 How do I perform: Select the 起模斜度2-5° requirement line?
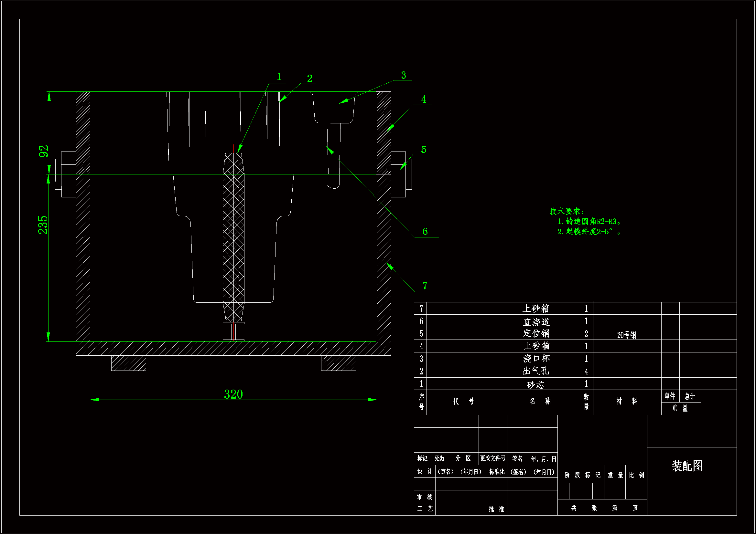point(589,232)
